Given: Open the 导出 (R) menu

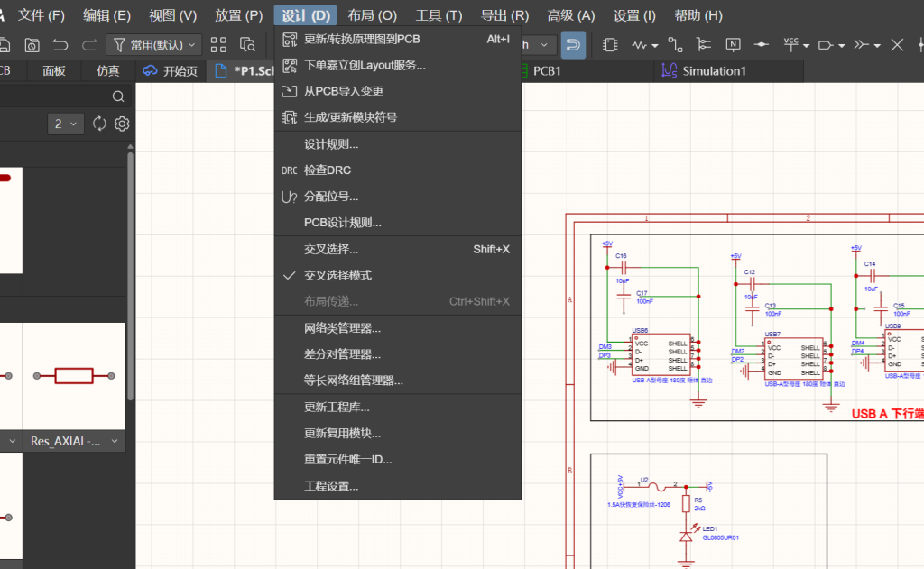Looking at the screenshot, I should (505, 15).
